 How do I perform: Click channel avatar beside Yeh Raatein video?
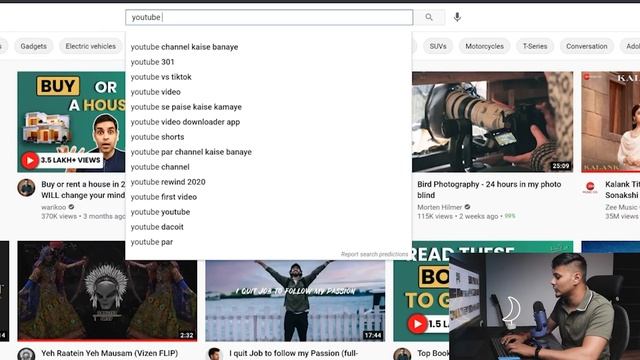pyautogui.click(x=26, y=354)
